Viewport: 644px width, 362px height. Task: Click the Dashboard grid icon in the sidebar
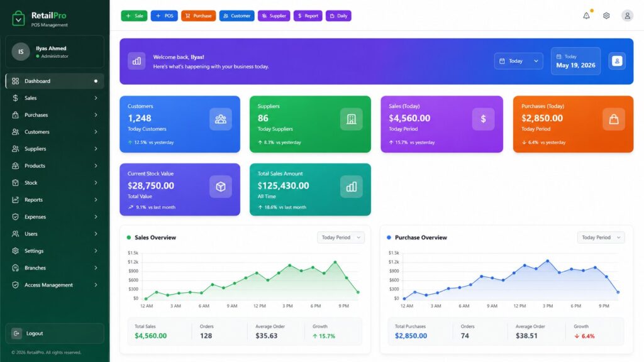15,81
